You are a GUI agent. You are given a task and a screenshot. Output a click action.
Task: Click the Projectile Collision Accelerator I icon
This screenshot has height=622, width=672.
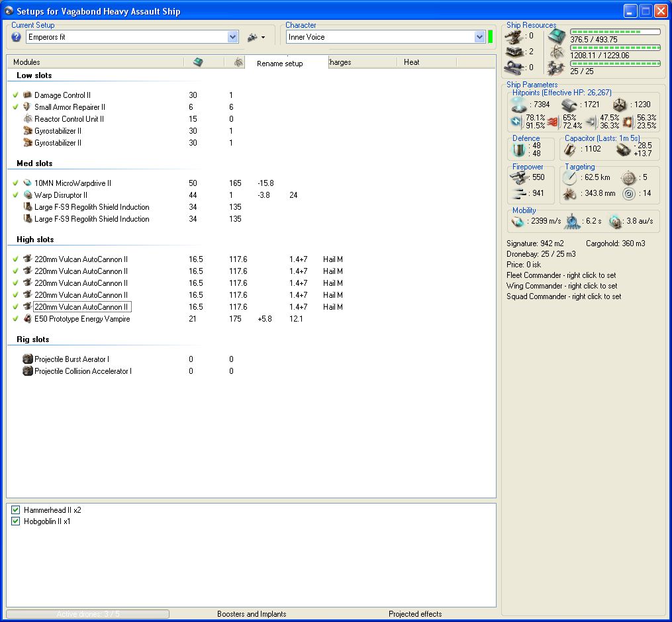coord(27,371)
